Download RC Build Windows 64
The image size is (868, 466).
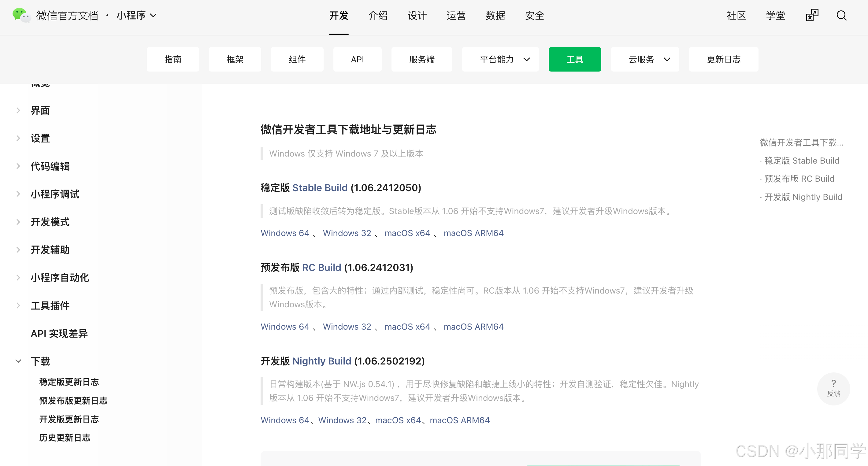285,327
